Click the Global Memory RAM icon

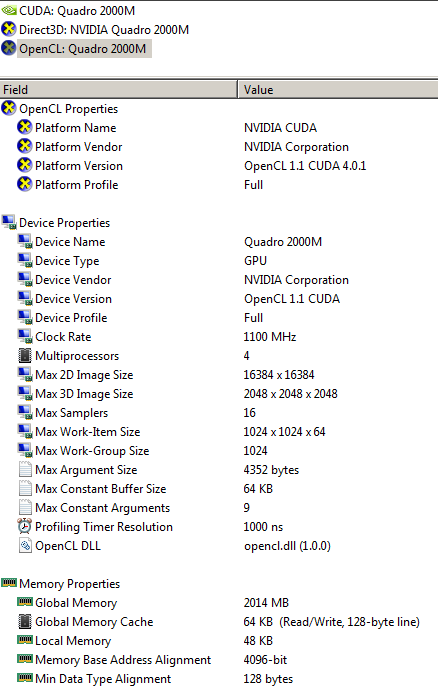point(25,602)
